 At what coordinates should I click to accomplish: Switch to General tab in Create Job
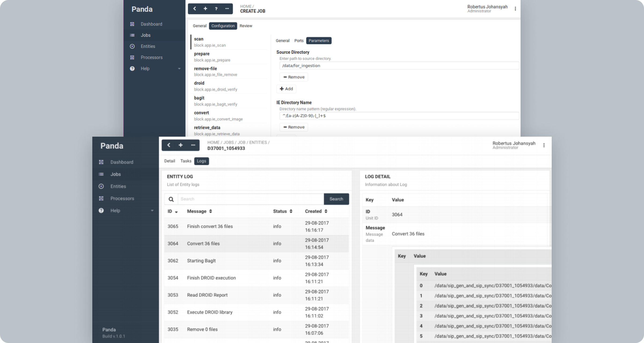pyautogui.click(x=200, y=26)
